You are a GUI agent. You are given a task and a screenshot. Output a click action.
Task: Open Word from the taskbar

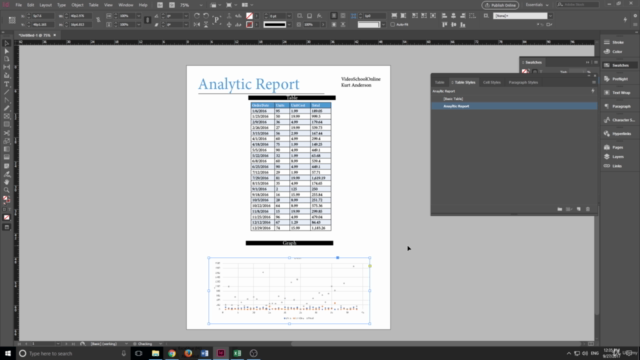pyautogui.click(x=204, y=353)
